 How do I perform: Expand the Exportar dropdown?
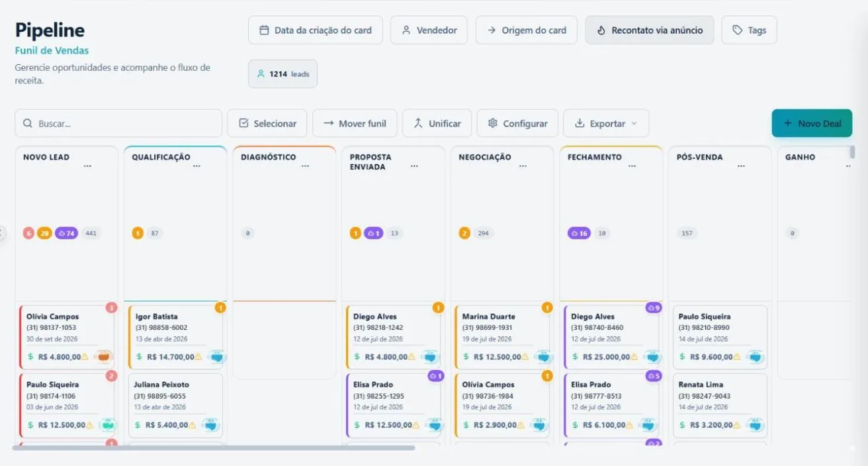pyautogui.click(x=606, y=124)
